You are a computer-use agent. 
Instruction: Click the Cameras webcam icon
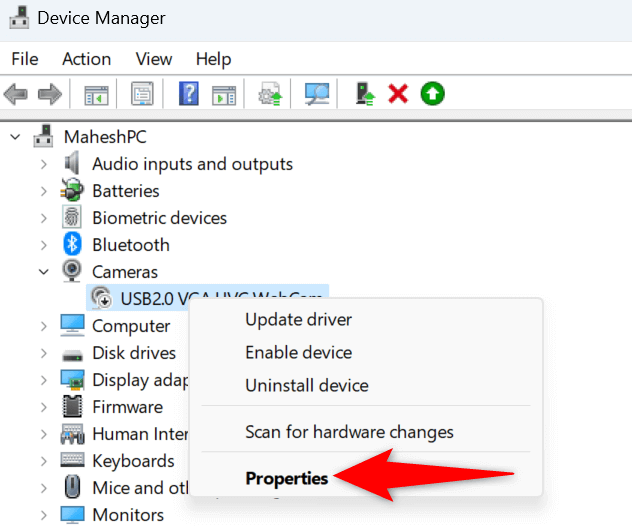(x=72, y=270)
